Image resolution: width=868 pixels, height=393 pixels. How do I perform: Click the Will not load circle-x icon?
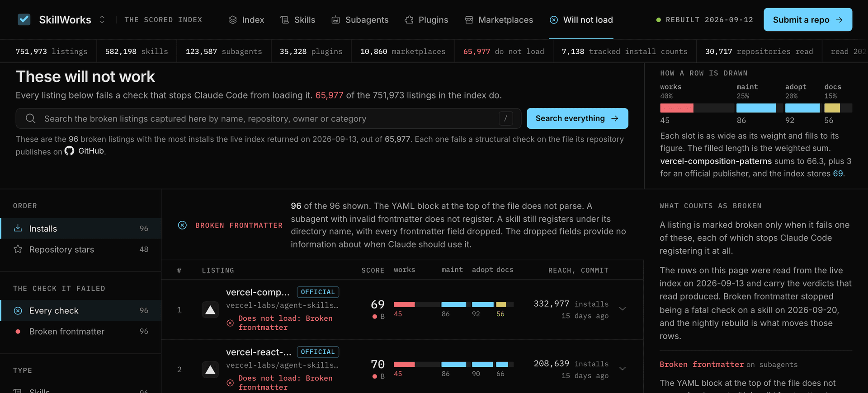[x=554, y=20]
